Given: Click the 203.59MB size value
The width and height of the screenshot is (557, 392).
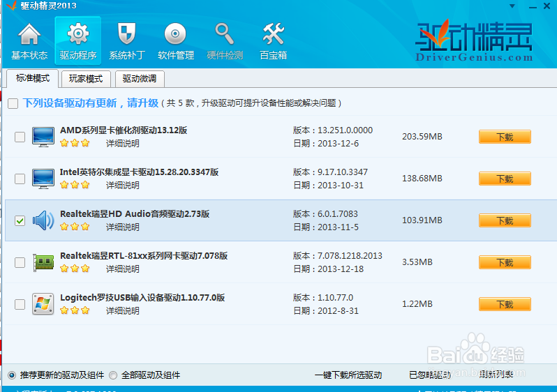Looking at the screenshot, I should click(422, 137).
